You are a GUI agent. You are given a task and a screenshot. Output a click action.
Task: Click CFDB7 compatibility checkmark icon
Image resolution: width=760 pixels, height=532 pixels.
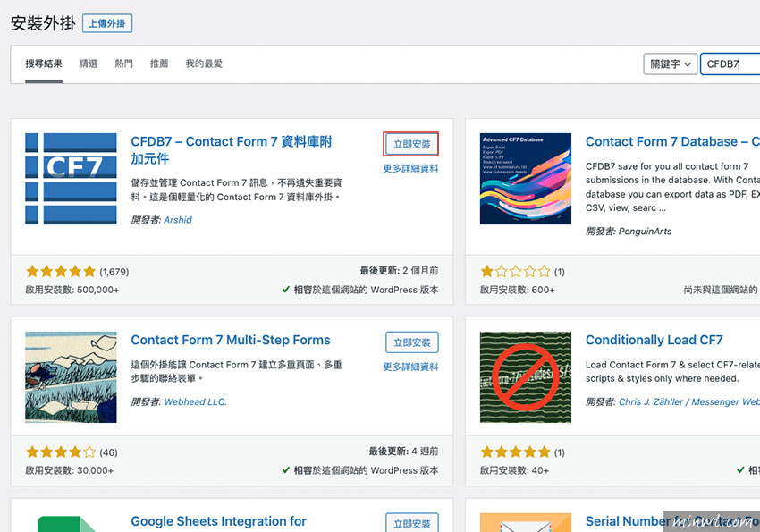click(x=286, y=290)
